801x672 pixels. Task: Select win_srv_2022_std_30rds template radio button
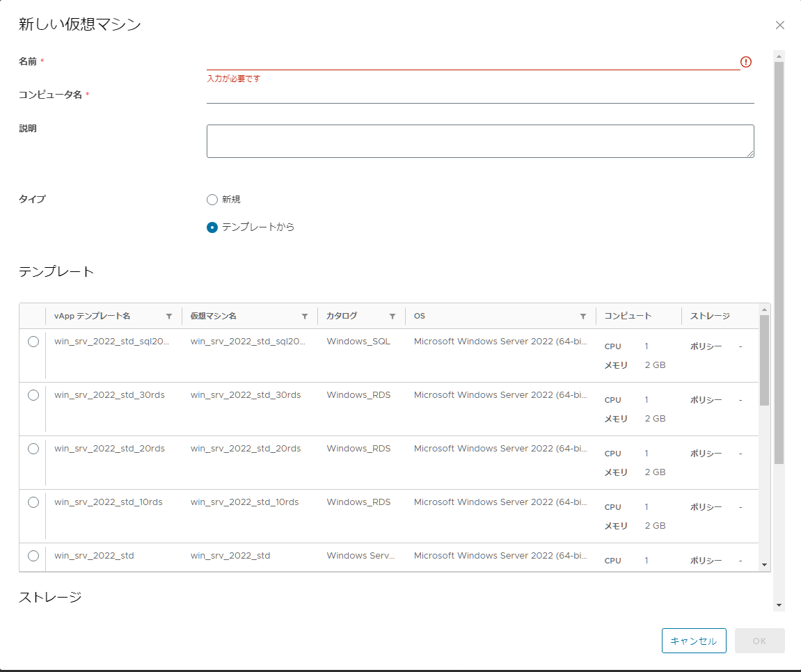pyautogui.click(x=33, y=395)
